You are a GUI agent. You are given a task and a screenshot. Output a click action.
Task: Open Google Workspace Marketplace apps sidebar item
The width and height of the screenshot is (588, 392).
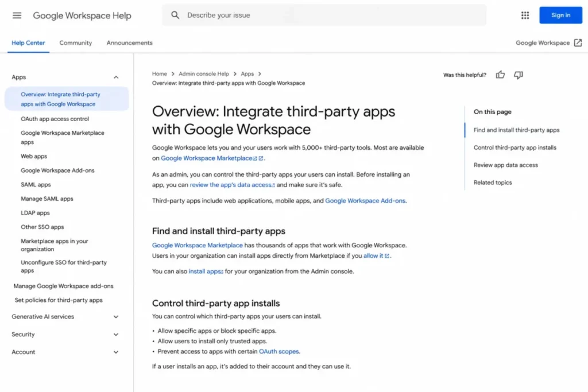click(62, 138)
